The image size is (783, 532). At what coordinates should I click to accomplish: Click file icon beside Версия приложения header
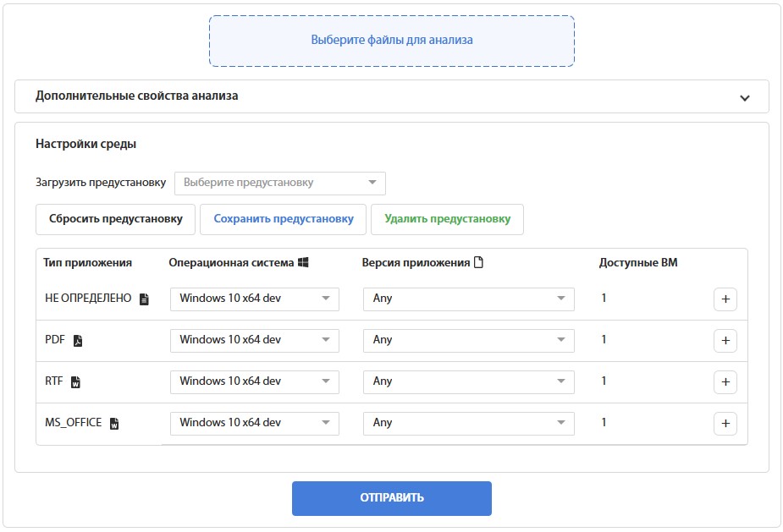click(x=478, y=263)
